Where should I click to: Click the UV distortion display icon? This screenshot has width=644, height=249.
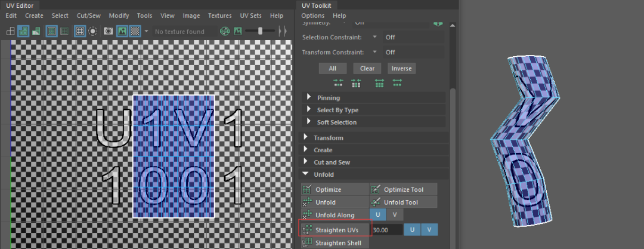pyautogui.click(x=36, y=31)
